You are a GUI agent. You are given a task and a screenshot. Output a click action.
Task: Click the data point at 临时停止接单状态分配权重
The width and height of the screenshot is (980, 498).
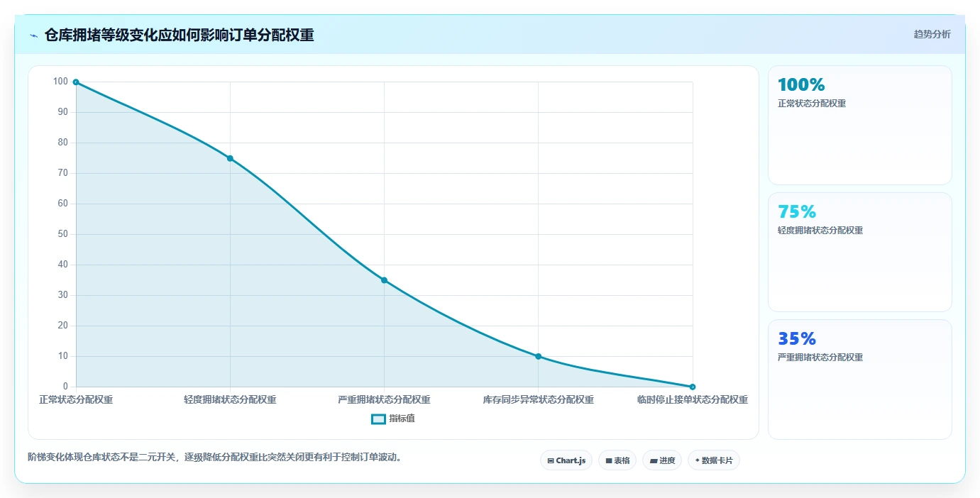click(x=693, y=387)
